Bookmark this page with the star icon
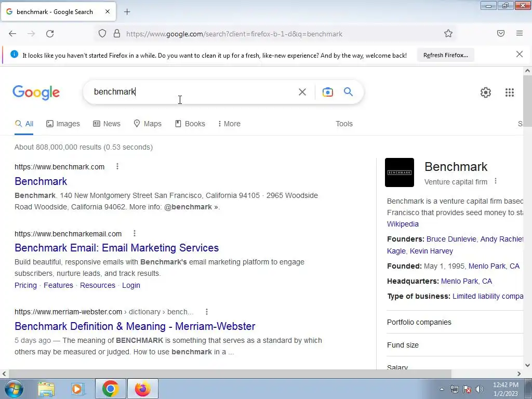Image resolution: width=532 pixels, height=399 pixels. pyautogui.click(x=448, y=34)
